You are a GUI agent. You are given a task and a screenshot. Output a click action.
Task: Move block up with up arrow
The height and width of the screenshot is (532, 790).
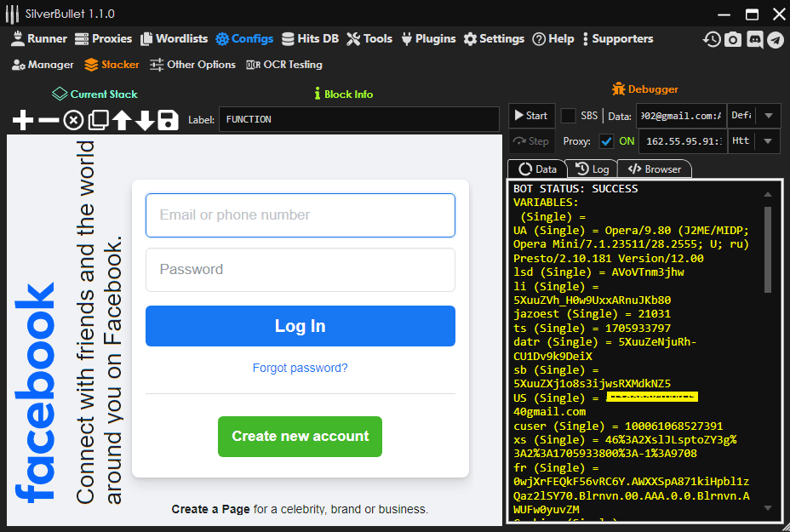coord(122,120)
